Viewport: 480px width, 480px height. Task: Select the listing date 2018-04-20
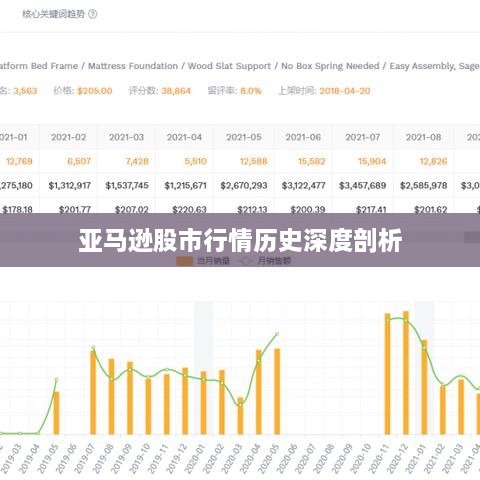point(345,91)
